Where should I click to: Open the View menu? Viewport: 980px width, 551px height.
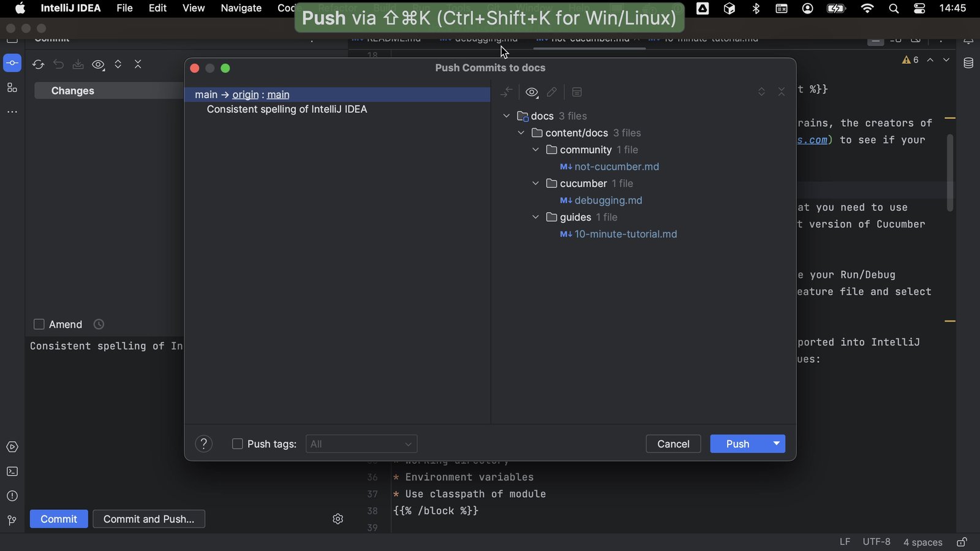[x=194, y=8]
